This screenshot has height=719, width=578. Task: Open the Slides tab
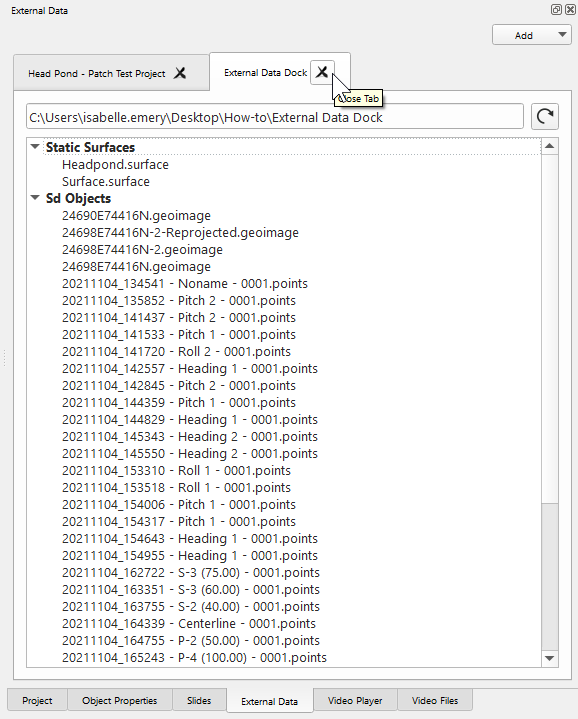(x=199, y=700)
